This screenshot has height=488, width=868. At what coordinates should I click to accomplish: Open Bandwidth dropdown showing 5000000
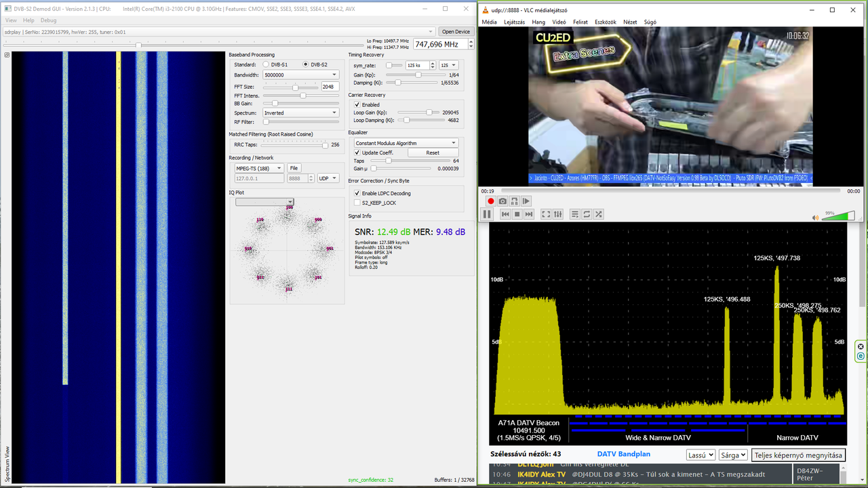click(x=300, y=75)
